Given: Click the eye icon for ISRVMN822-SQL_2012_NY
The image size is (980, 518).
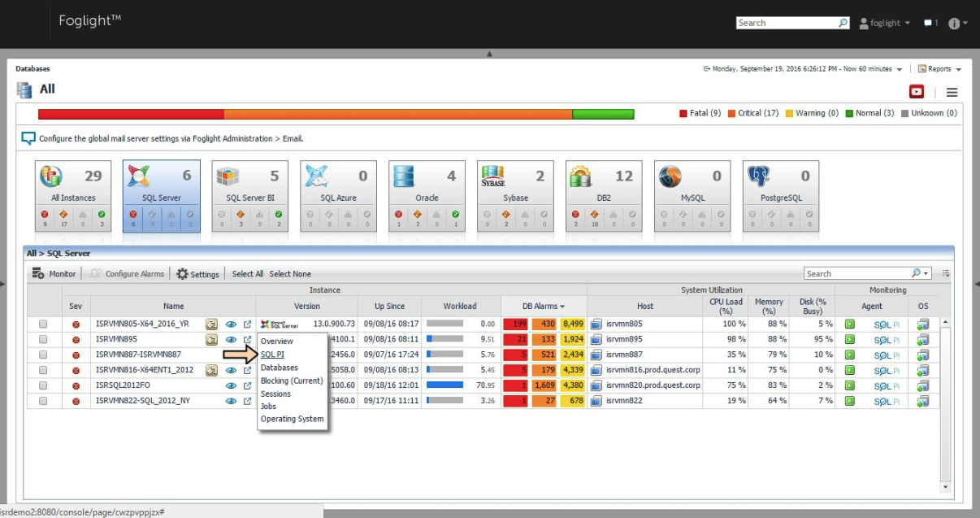Looking at the screenshot, I should point(231,401).
